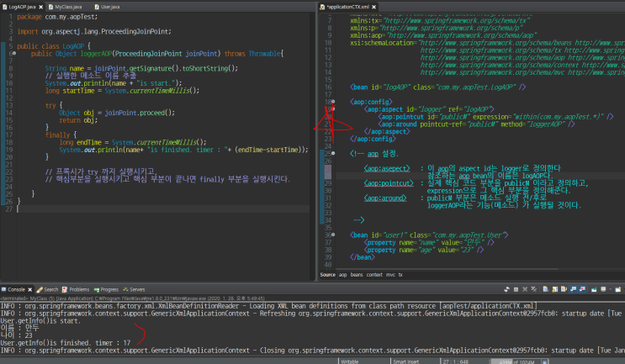Click the console relaunch icon
Screen dimensions: 625x364
506,289
